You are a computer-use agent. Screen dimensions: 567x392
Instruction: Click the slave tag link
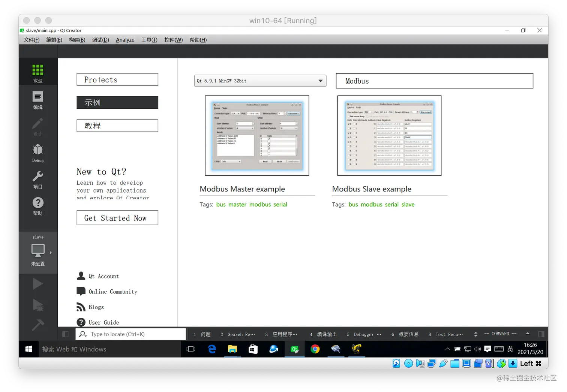click(408, 205)
